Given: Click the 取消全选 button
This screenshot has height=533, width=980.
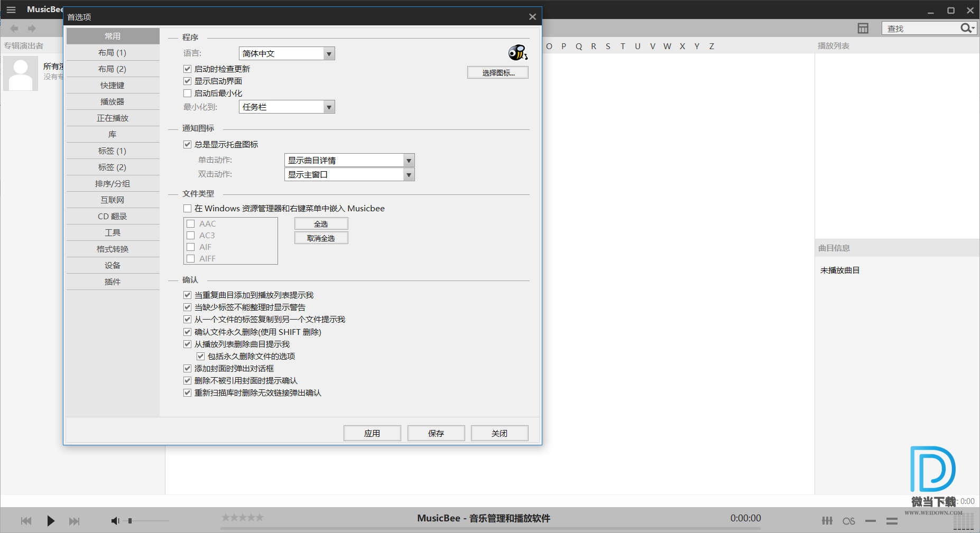Looking at the screenshot, I should pos(321,238).
